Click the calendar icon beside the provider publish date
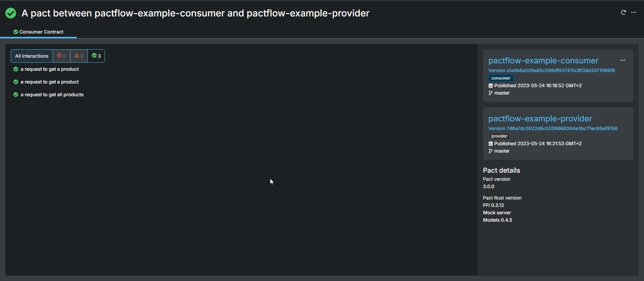 pyautogui.click(x=491, y=144)
